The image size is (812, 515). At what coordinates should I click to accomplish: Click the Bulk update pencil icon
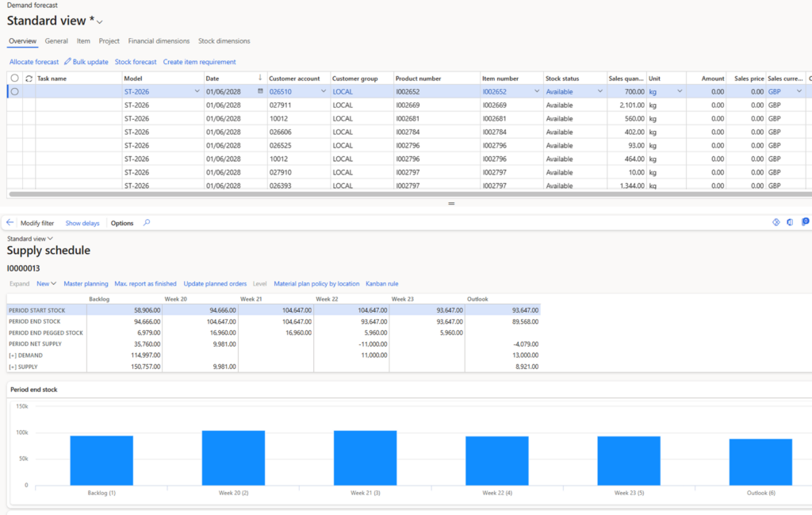point(67,61)
